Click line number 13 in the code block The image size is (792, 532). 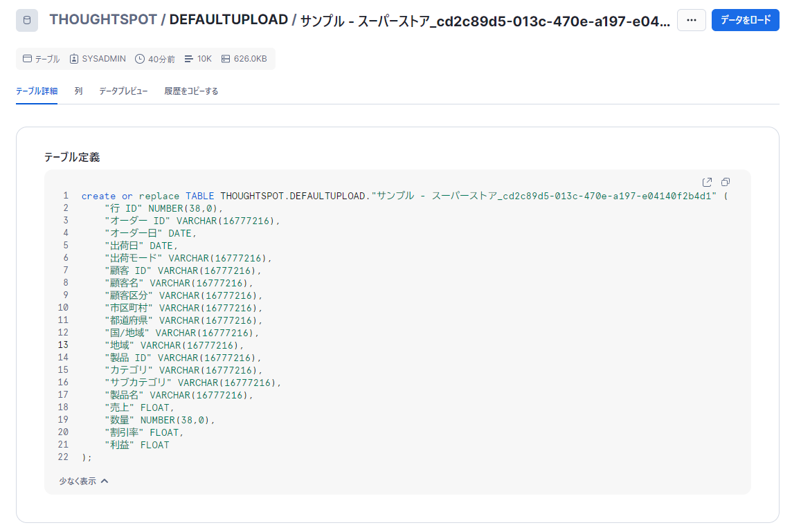coord(63,345)
